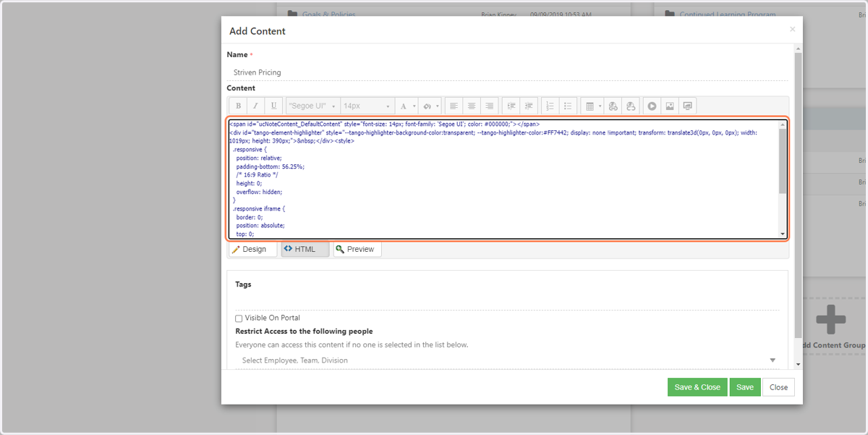Click the Close button in dialog footer
The height and width of the screenshot is (435, 868).
(778, 387)
